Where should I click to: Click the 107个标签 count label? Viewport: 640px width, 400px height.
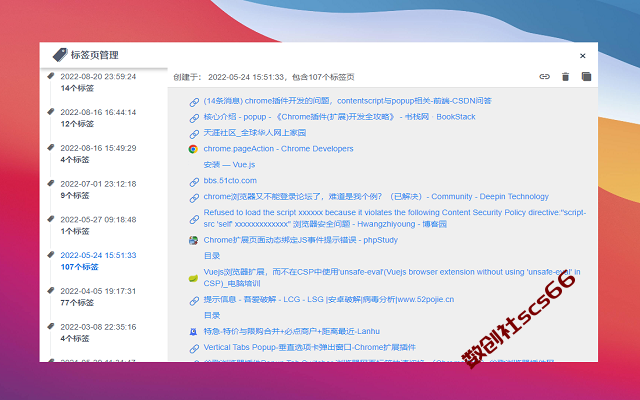pyautogui.click(x=79, y=267)
